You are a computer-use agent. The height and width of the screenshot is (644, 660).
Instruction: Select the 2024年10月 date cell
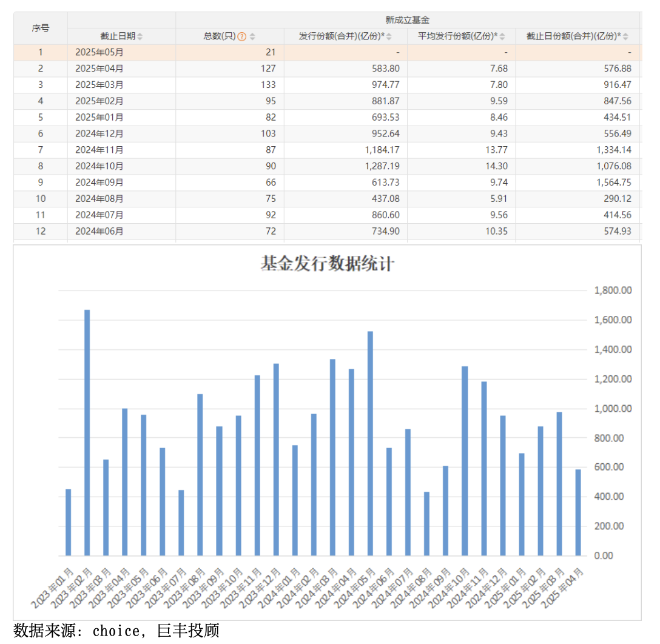pos(99,166)
